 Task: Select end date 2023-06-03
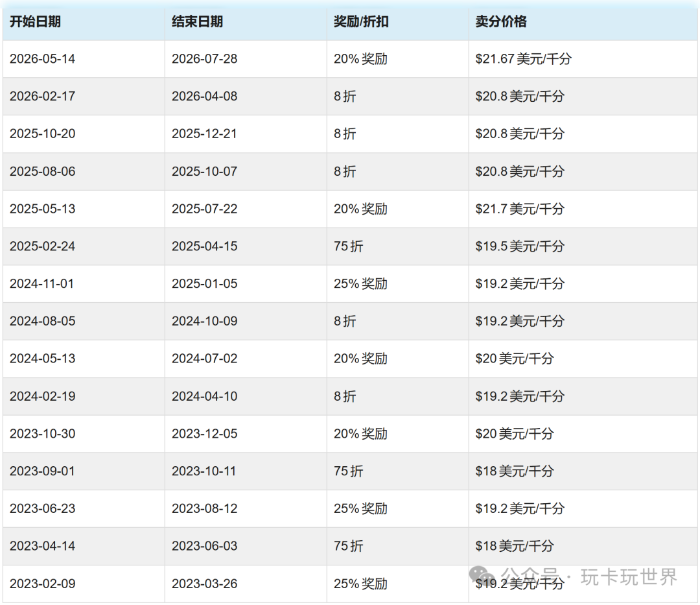click(x=204, y=547)
